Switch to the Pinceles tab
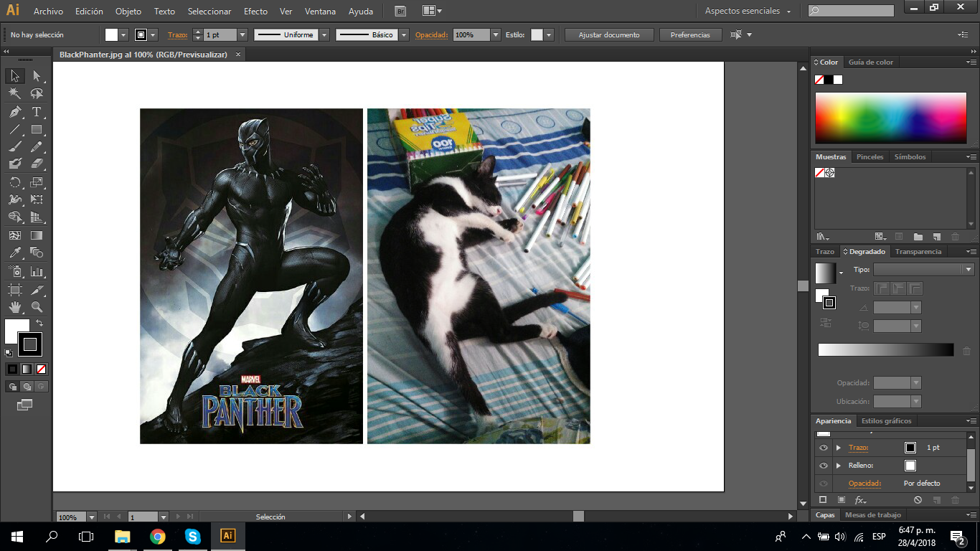The image size is (980, 551). pos(870,156)
